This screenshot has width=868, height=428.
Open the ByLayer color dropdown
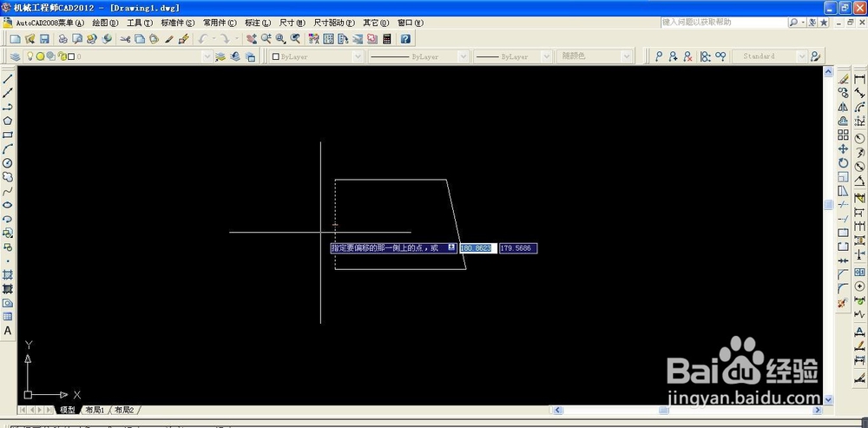pyautogui.click(x=358, y=56)
